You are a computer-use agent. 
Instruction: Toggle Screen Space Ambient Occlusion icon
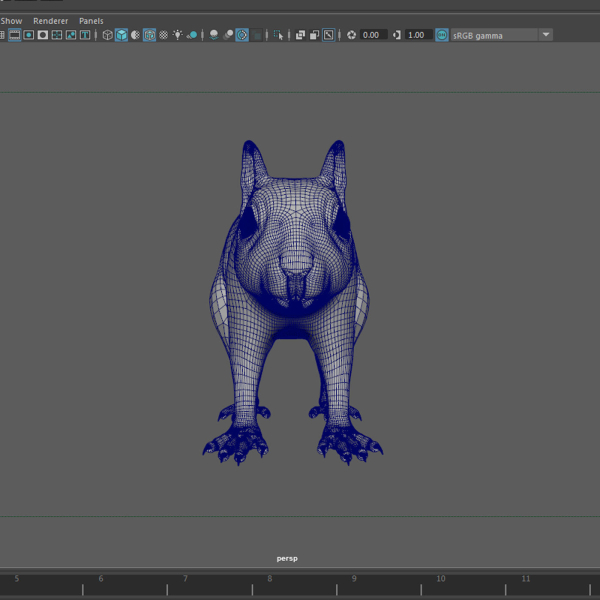click(x=214, y=35)
